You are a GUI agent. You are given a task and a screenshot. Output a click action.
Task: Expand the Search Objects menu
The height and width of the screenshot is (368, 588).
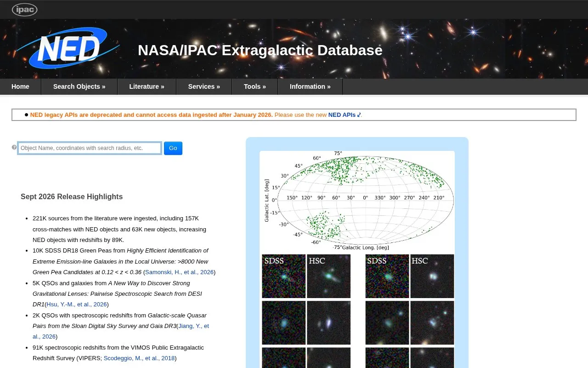(x=79, y=86)
